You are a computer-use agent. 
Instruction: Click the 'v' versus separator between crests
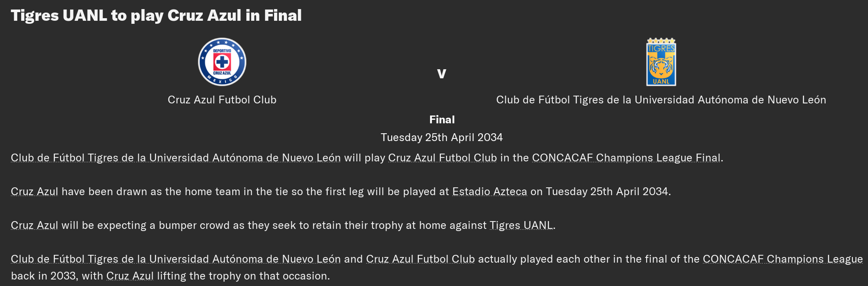441,74
